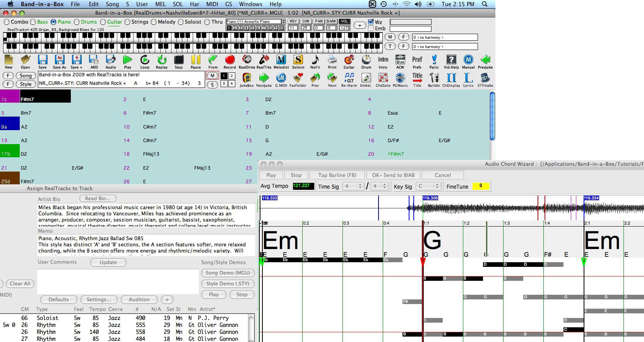Screen dimensions: 644x342
Task: Select the Melody track radio button
Action: coord(154,22)
